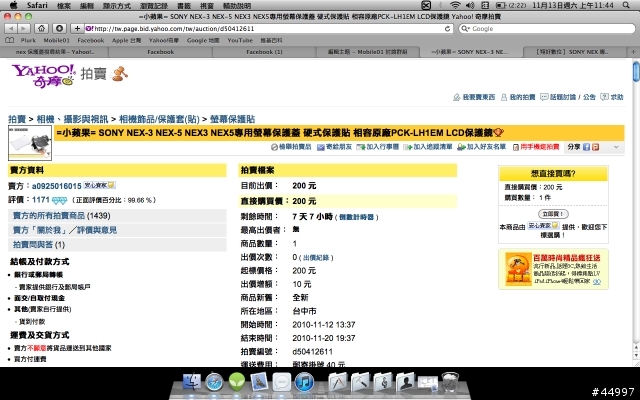Open the 輔助說明 menu

click(237, 5)
